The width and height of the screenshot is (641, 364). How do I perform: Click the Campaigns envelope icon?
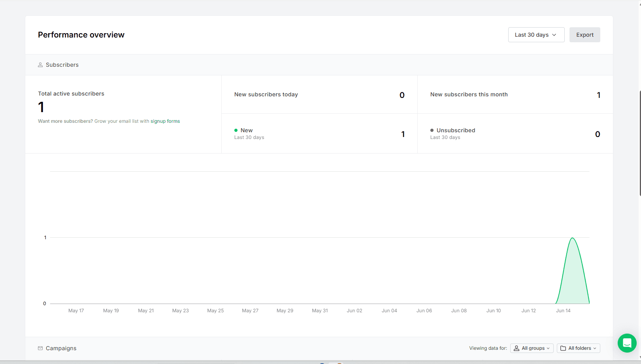40,348
